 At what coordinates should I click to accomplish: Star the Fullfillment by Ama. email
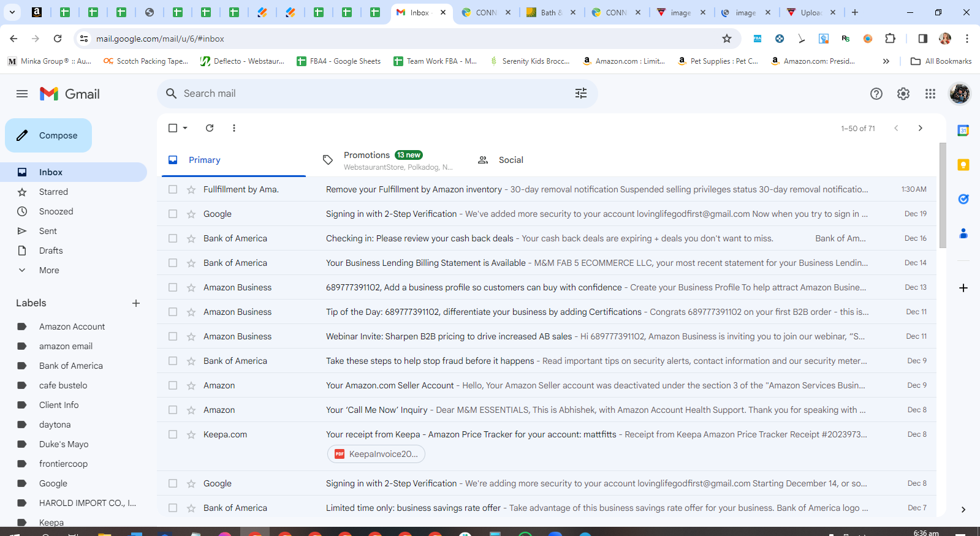click(x=191, y=190)
